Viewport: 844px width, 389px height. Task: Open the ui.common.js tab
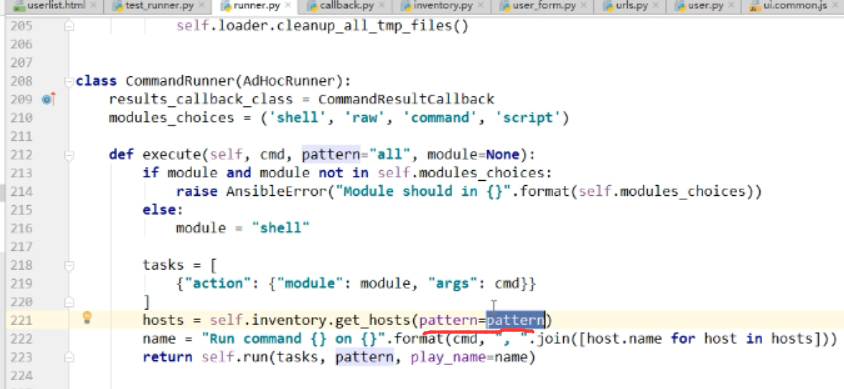coord(796,6)
